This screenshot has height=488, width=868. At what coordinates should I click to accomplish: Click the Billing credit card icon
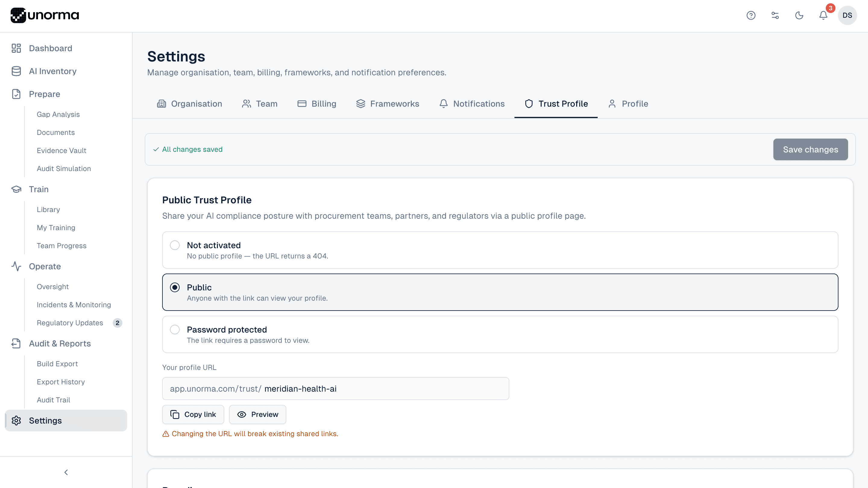click(x=302, y=104)
